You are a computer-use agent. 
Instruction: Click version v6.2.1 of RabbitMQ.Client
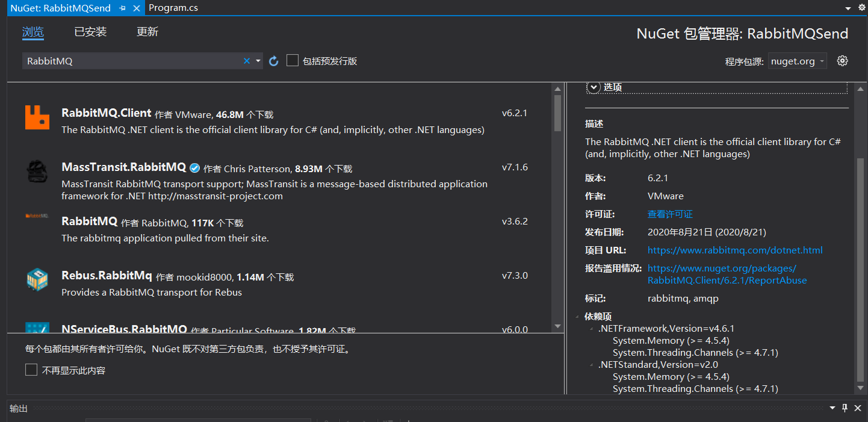[515, 113]
